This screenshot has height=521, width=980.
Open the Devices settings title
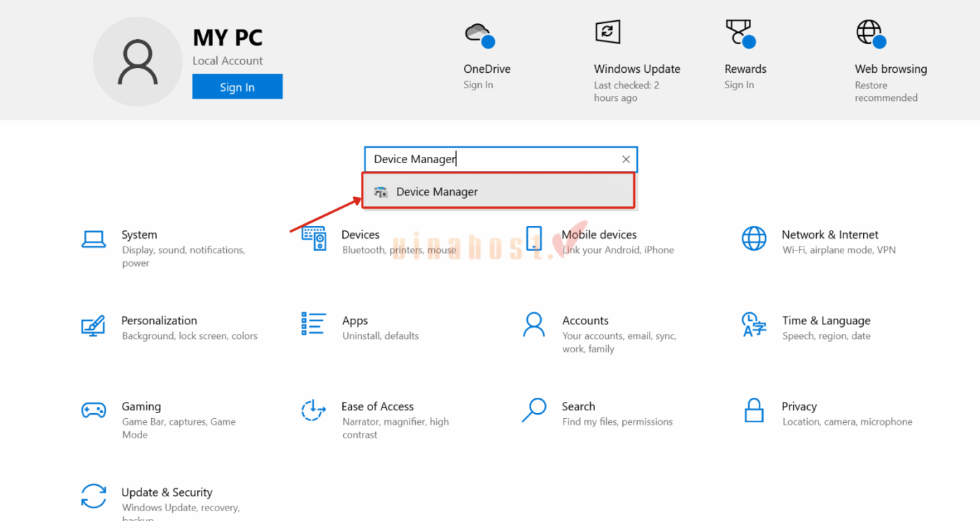(360, 235)
